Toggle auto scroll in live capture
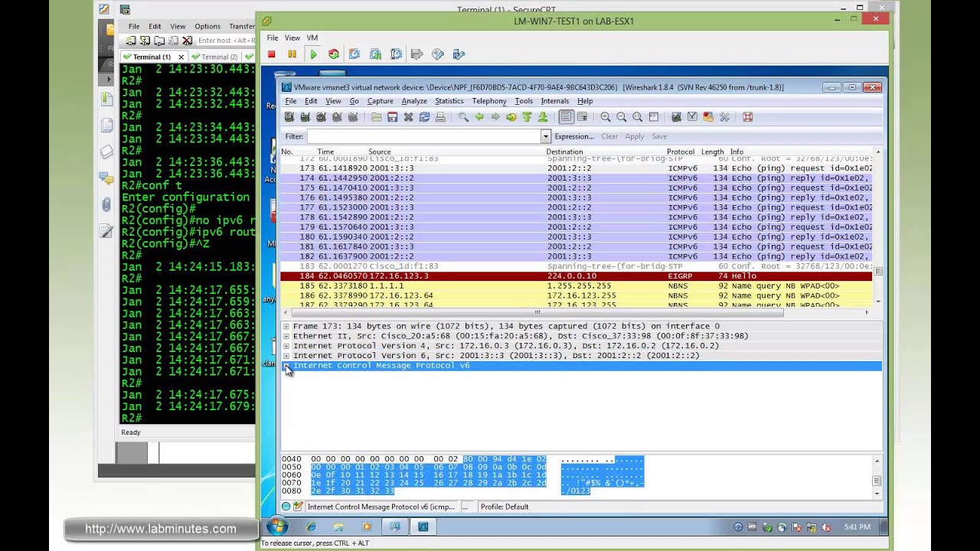980x551 pixels. click(582, 117)
